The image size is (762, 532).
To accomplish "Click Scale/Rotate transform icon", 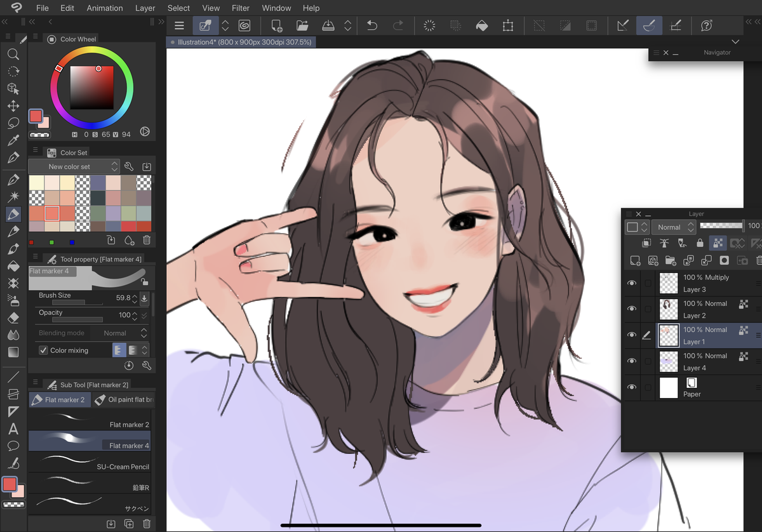I will (x=508, y=26).
